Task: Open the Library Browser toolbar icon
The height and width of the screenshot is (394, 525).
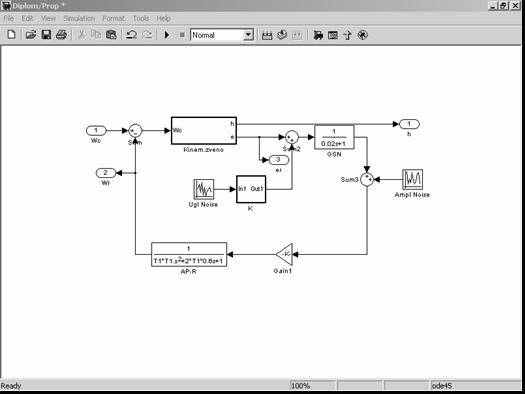Action: point(318,35)
